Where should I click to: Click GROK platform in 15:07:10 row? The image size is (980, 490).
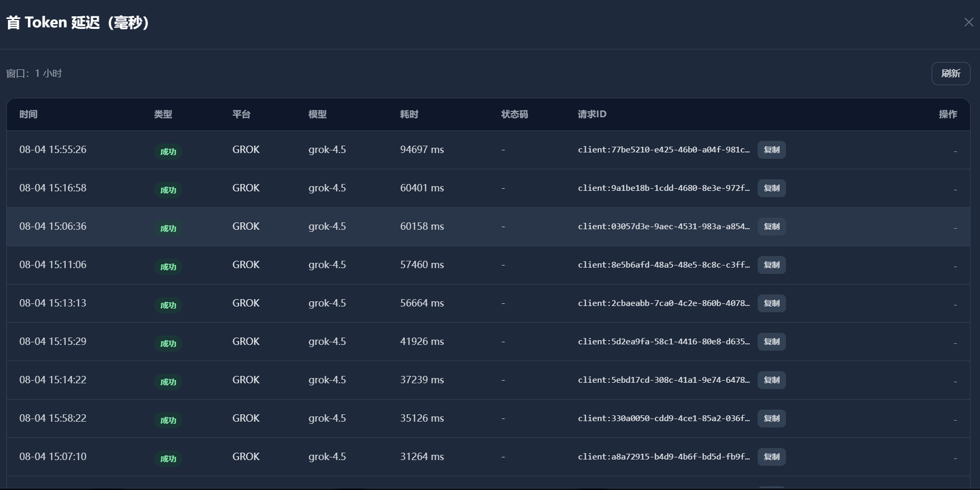[246, 457]
